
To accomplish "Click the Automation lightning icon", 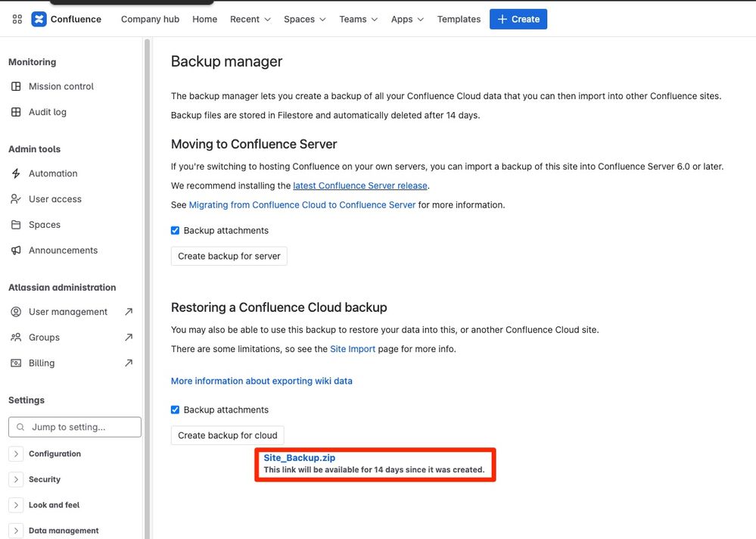I will [x=16, y=173].
